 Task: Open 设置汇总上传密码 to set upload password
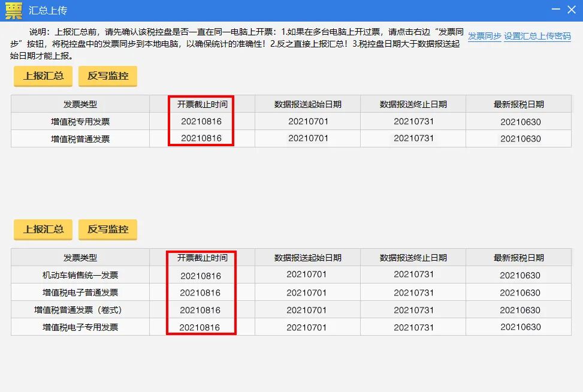click(x=539, y=37)
